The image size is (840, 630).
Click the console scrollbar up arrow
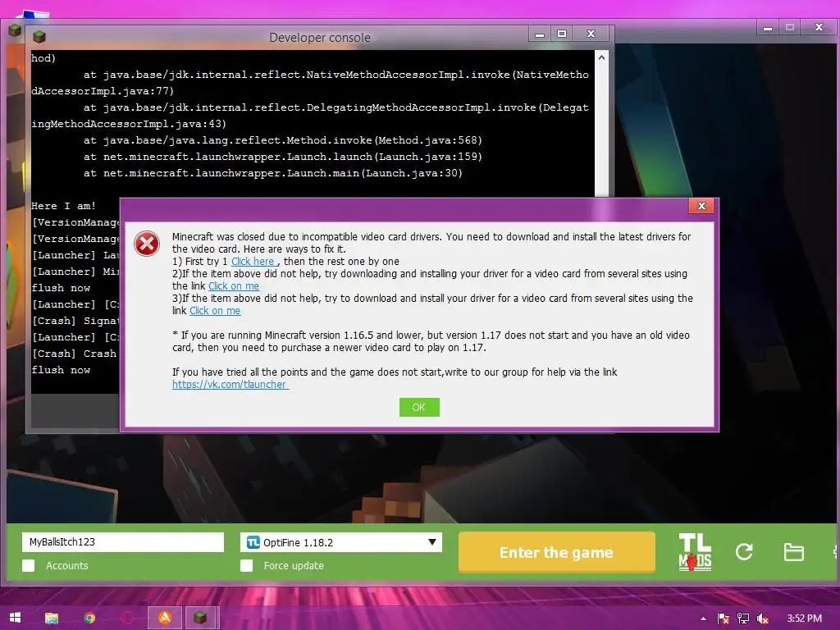click(x=601, y=57)
